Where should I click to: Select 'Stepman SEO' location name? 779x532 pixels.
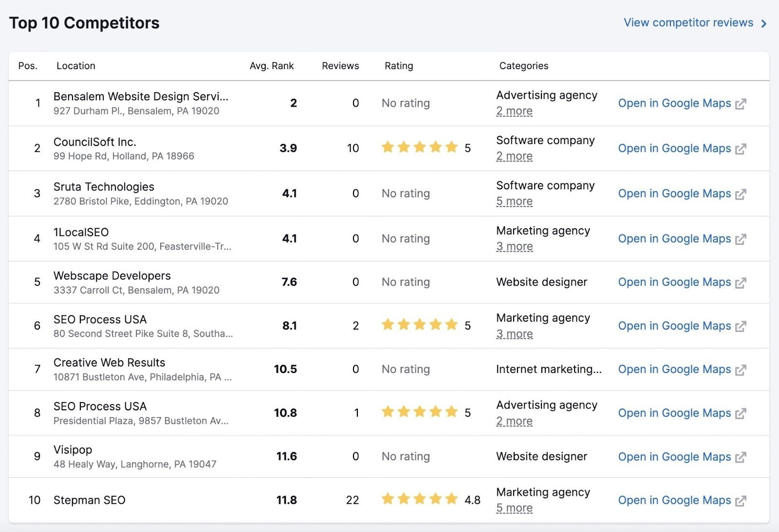coord(89,500)
